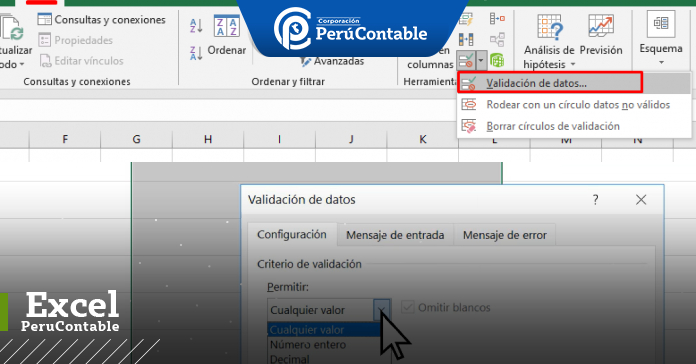Image resolution: width=696 pixels, height=364 pixels.
Task: Open the Previsión forecast sheet button
Action: pos(601,36)
